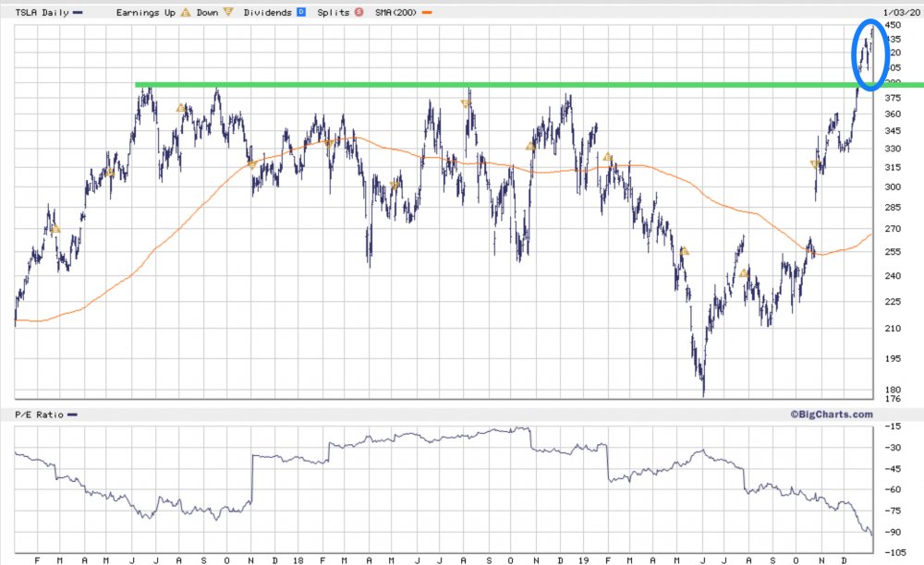The image size is (924, 565).
Task: Click the SMA(200) legend text
Action: 395,12
